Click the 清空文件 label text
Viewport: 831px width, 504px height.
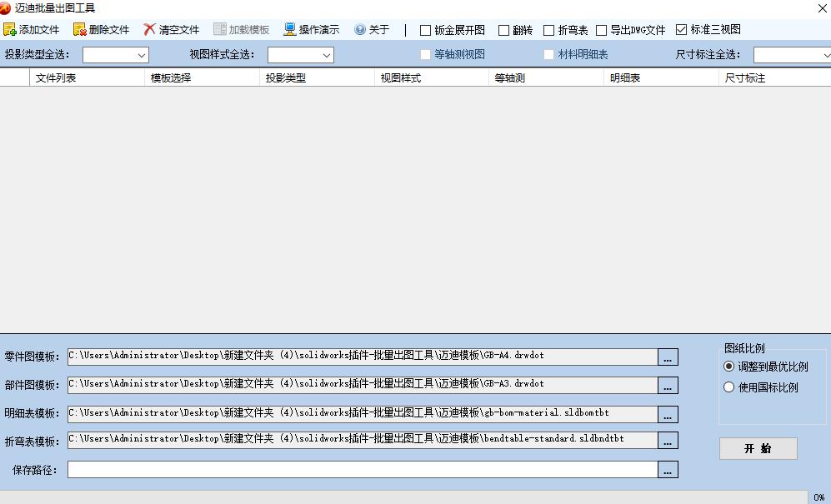[179, 30]
